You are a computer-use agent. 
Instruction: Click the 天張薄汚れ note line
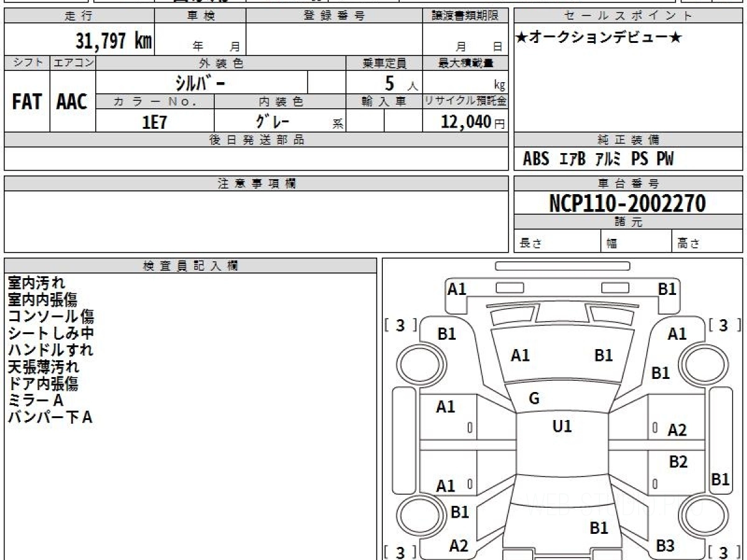tap(43, 367)
